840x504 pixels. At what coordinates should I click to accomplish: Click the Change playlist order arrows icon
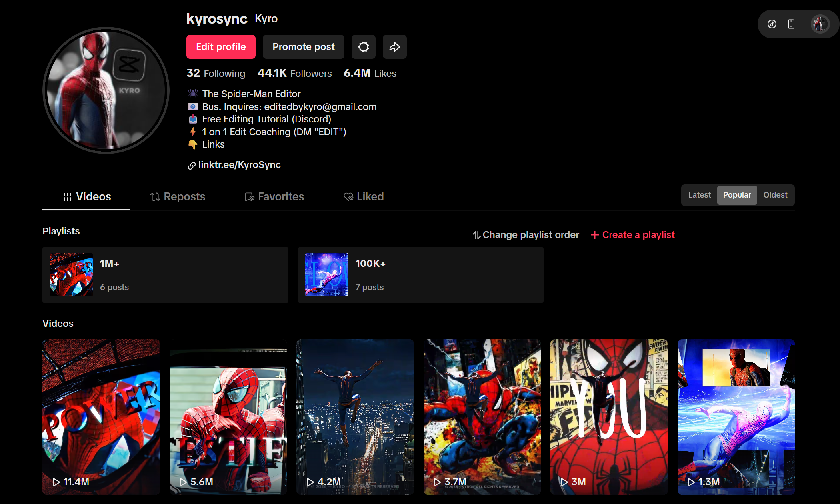coord(476,235)
